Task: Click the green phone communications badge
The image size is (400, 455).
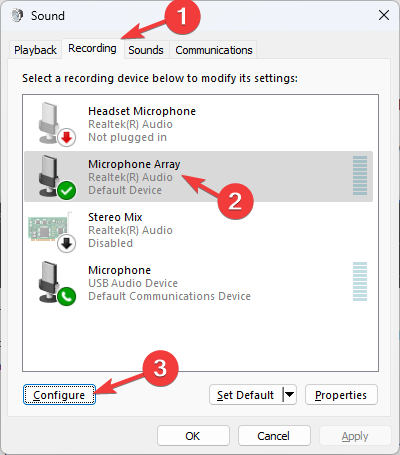Action: [x=67, y=297]
